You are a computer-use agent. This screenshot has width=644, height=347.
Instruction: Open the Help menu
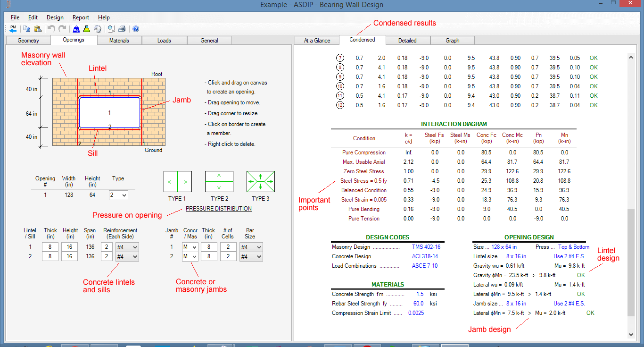(x=104, y=17)
